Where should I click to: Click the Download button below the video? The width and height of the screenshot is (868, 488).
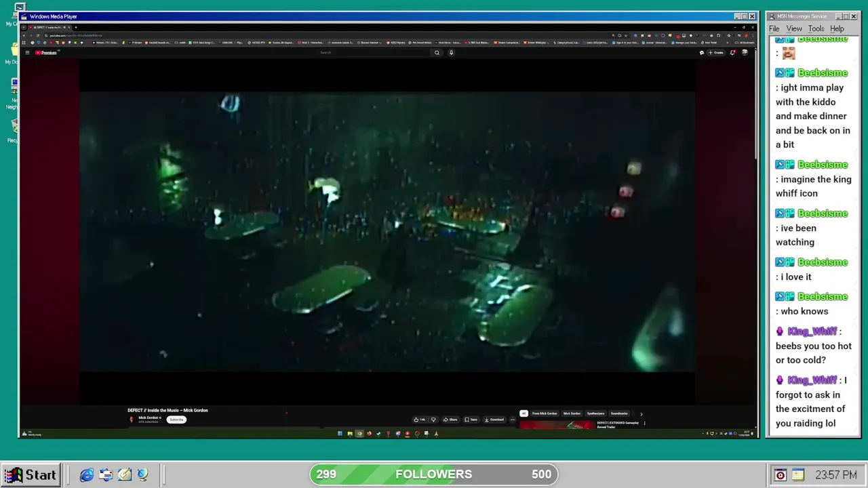494,420
